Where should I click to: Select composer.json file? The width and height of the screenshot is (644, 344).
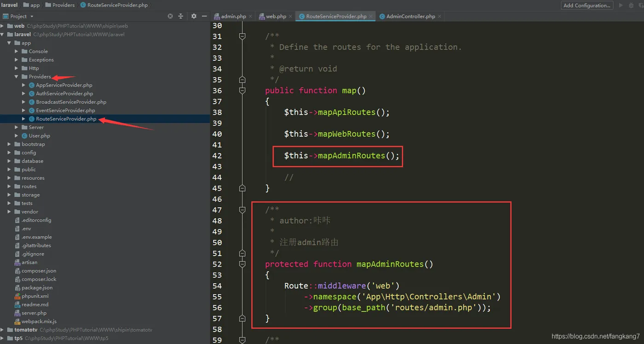point(39,271)
